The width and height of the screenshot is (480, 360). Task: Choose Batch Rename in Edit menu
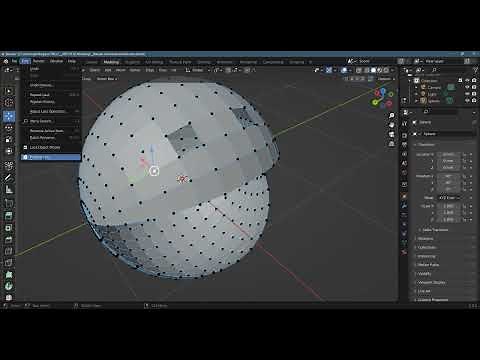click(x=51, y=138)
